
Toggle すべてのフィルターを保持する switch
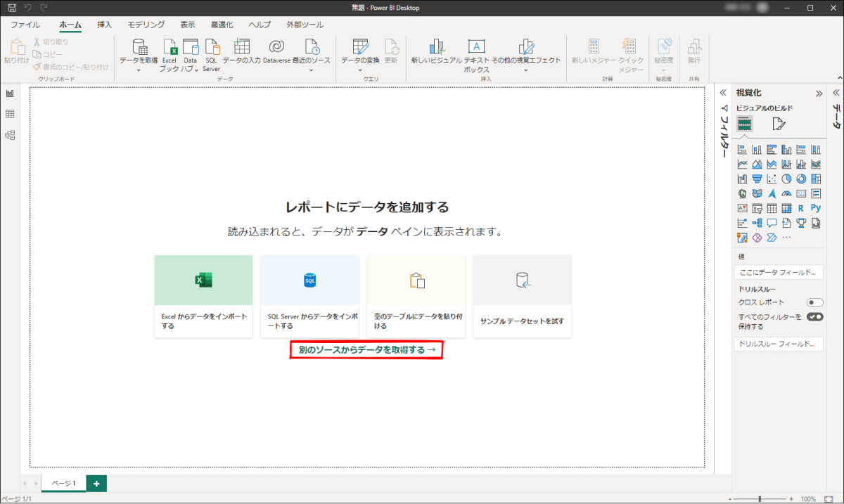tap(815, 317)
